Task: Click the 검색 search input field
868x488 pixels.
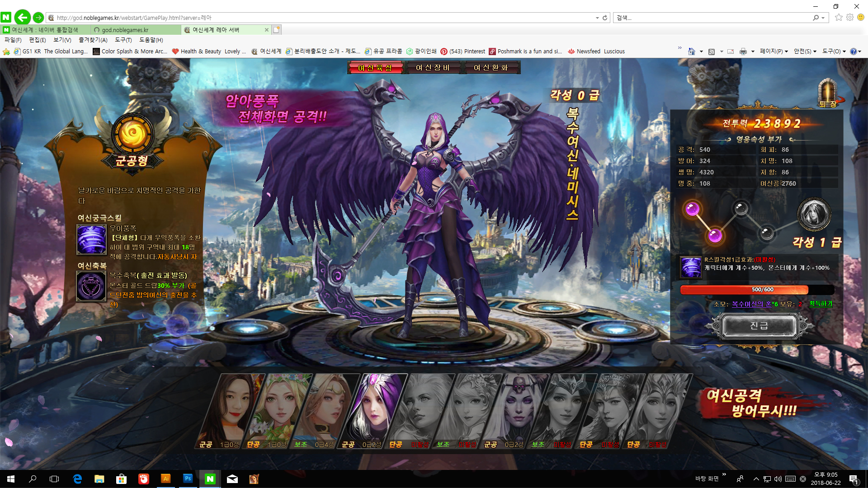Action: [712, 18]
